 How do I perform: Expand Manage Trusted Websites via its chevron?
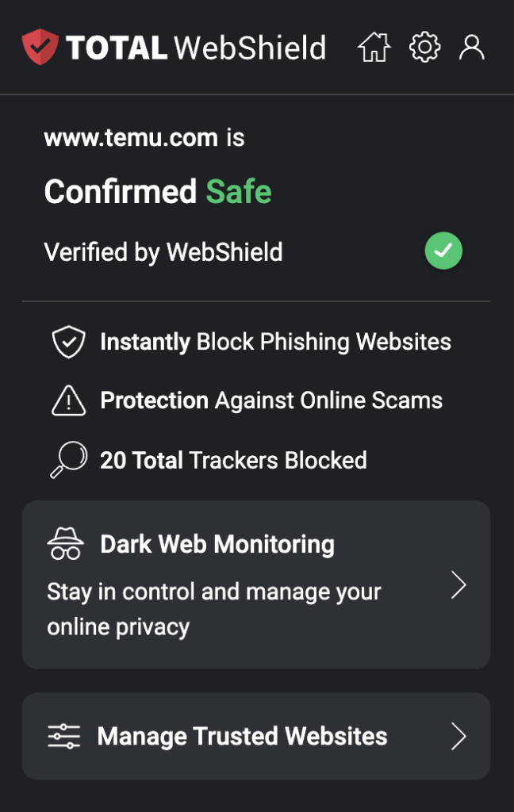point(458,736)
